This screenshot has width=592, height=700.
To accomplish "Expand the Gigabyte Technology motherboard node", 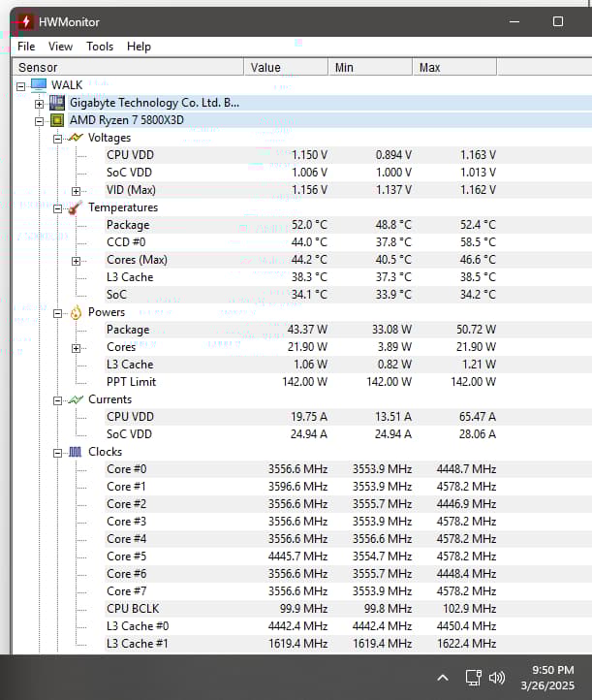I will pyautogui.click(x=39, y=103).
